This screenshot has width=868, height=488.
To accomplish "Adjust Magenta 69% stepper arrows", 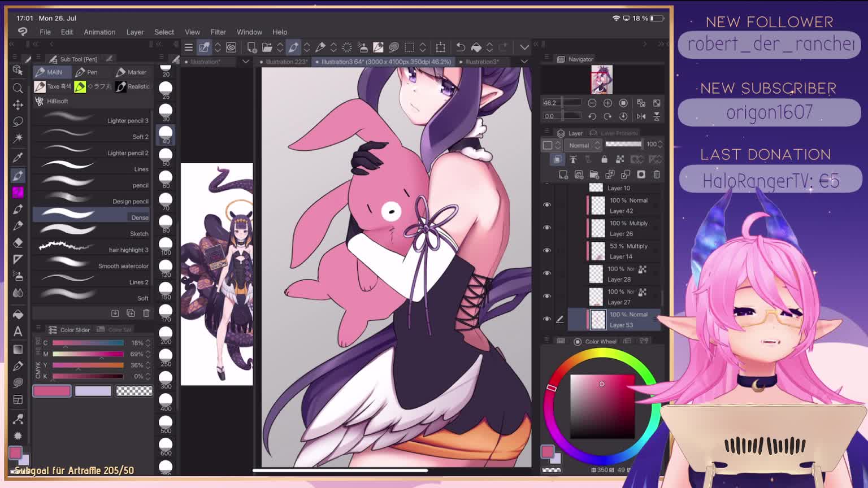I will (x=148, y=354).
